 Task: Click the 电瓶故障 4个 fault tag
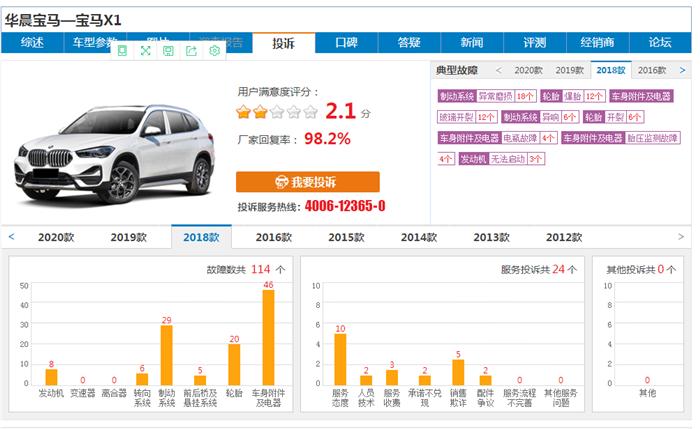[497, 138]
